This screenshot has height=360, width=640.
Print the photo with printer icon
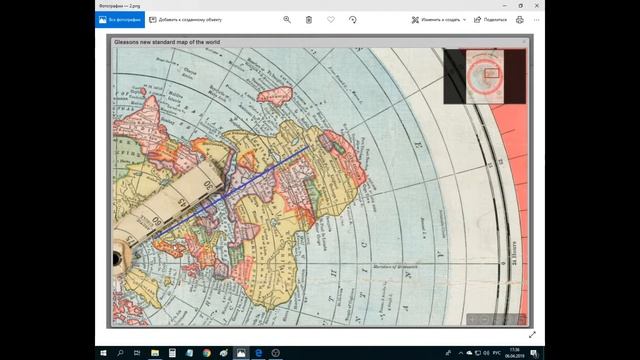520,20
